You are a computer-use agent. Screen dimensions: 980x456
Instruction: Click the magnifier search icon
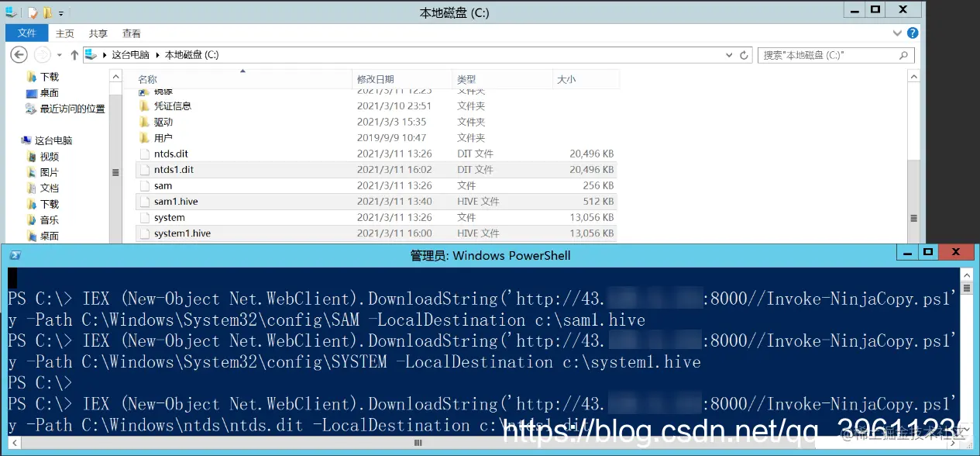(x=903, y=55)
